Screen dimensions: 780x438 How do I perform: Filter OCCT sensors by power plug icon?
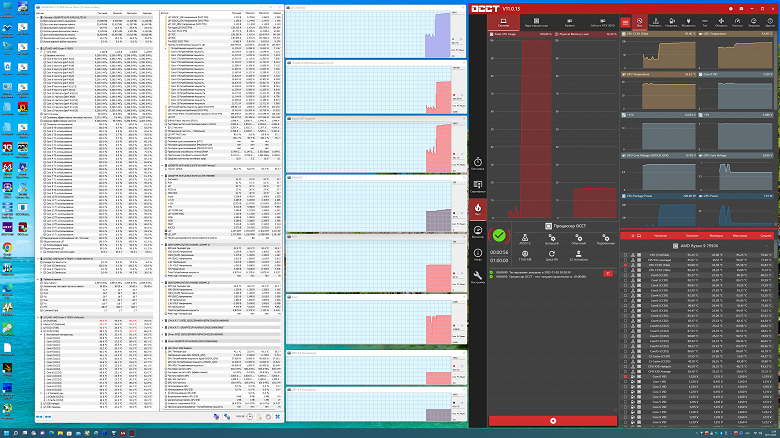coord(688,22)
